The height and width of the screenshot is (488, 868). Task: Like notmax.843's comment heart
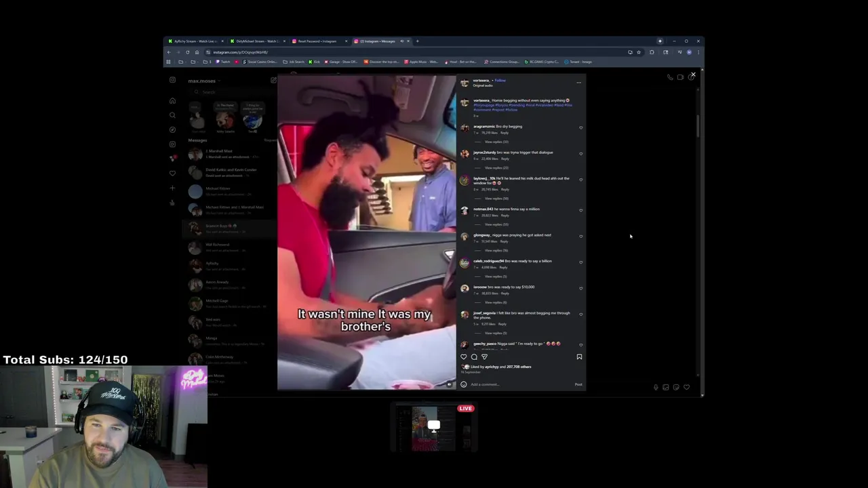pos(581,210)
